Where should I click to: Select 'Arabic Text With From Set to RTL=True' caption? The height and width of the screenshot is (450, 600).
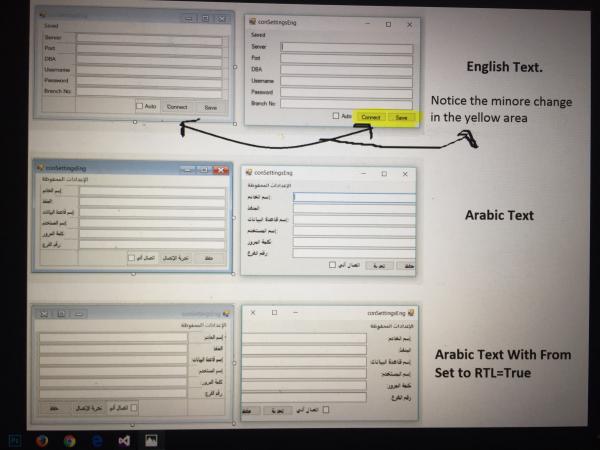[x=503, y=364]
